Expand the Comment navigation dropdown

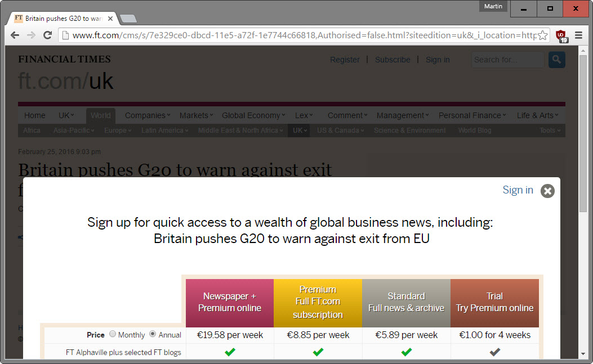[x=347, y=115]
